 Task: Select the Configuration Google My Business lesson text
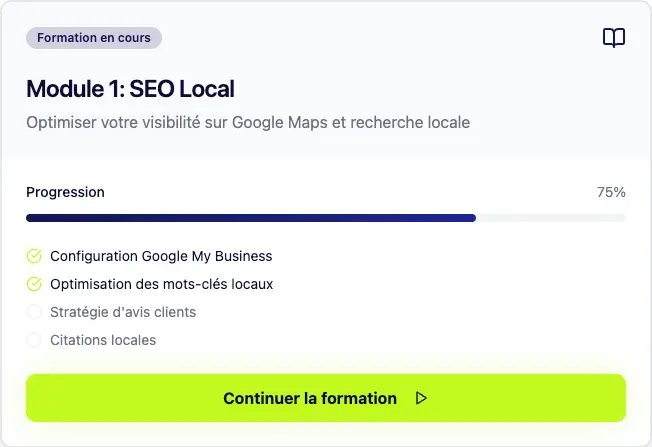161,256
